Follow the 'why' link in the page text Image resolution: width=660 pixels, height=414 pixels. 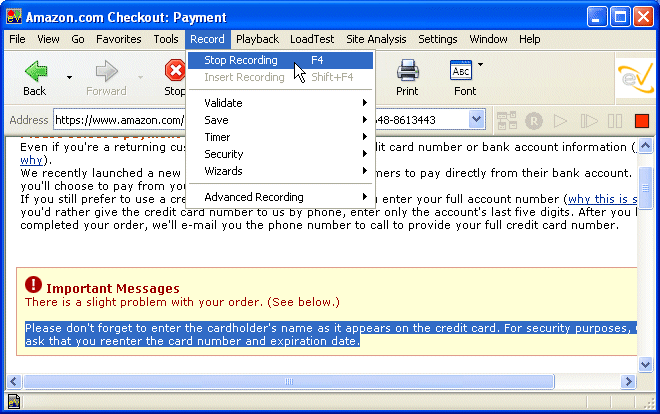tap(31, 160)
